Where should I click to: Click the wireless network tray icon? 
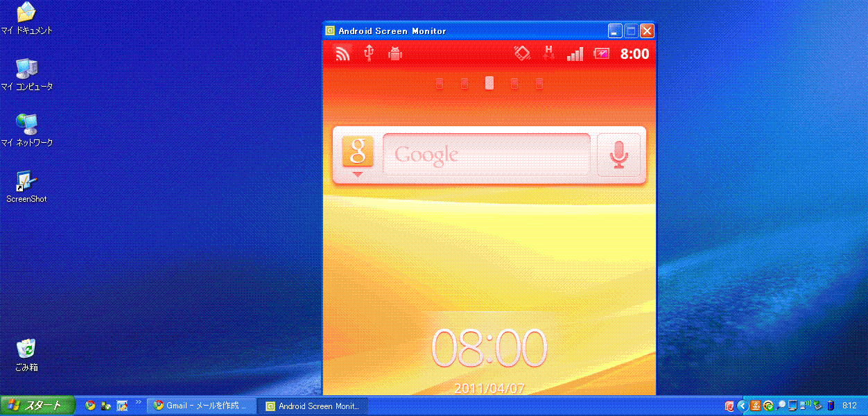click(805, 405)
